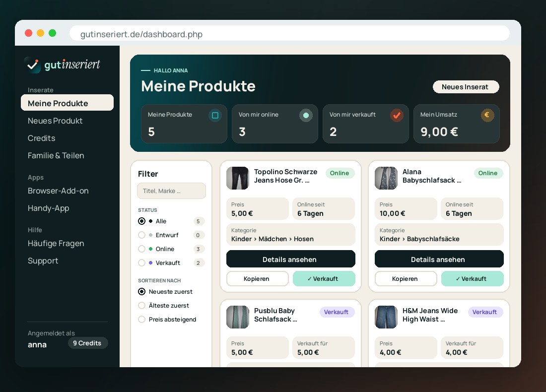This screenshot has height=392, width=546.
Task: Open the Topolino Schwarze Jeans thumbnail
Action: click(238, 178)
